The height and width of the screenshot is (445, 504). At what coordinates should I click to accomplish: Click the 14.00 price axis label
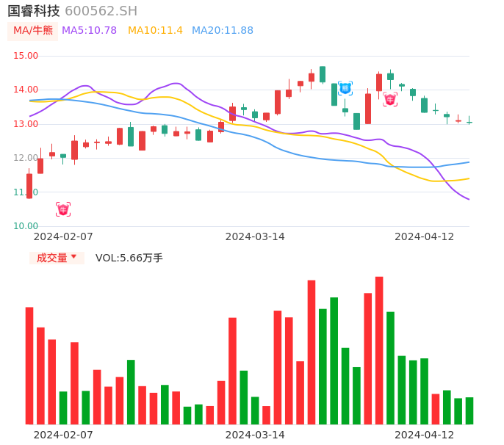pyautogui.click(x=26, y=90)
